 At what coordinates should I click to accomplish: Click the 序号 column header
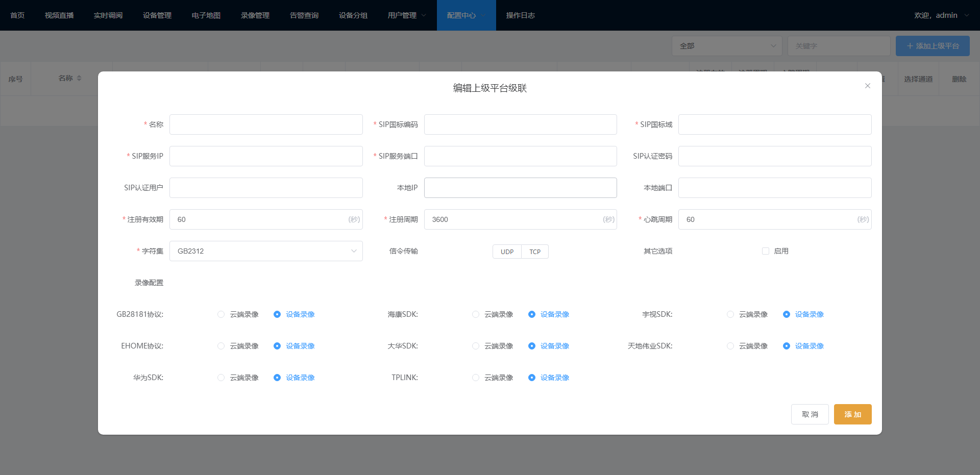[x=15, y=79]
